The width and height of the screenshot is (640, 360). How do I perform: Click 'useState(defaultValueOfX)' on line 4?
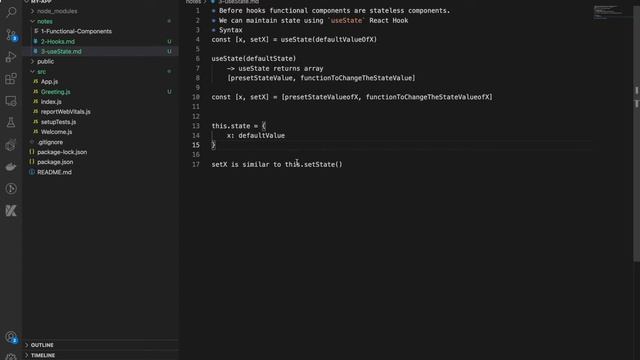(329, 40)
